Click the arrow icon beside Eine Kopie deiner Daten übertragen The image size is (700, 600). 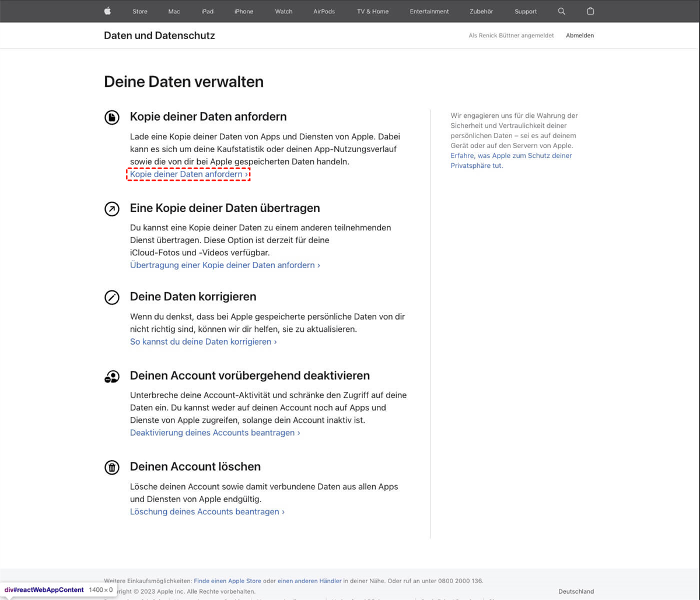(112, 209)
